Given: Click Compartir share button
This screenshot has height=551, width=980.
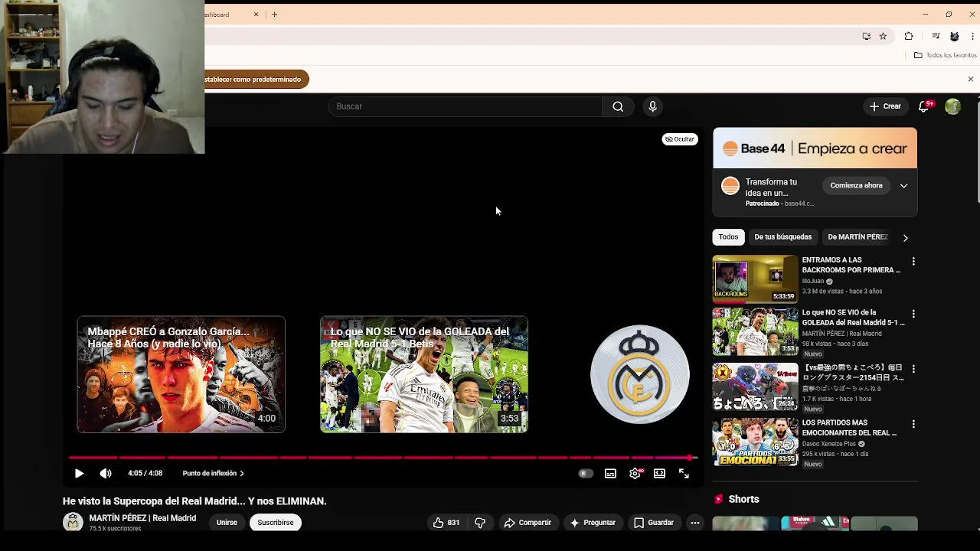Looking at the screenshot, I should click(x=528, y=523).
